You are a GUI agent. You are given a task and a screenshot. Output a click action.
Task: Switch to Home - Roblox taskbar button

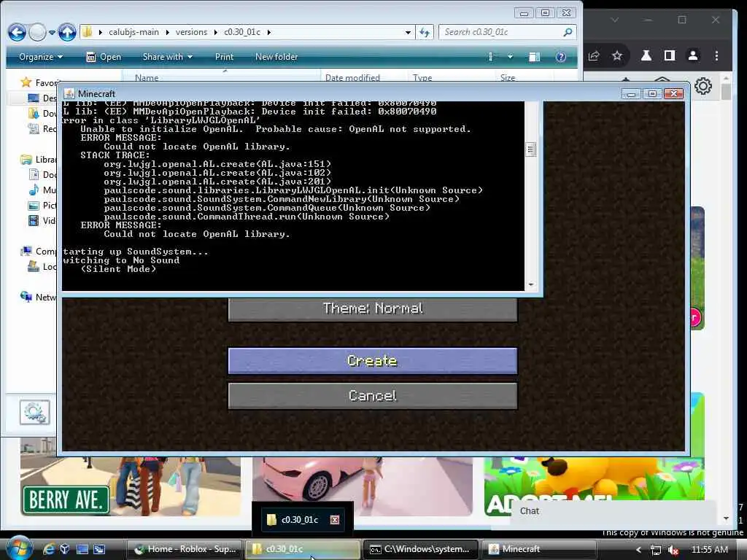[x=185, y=549]
